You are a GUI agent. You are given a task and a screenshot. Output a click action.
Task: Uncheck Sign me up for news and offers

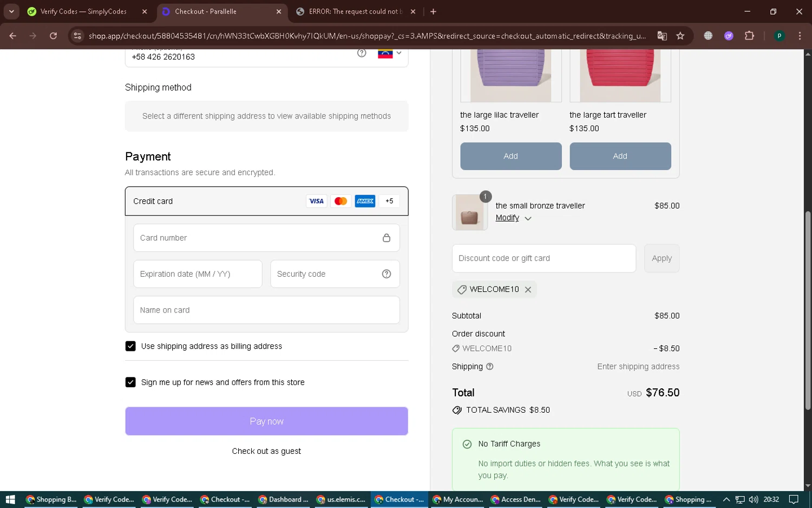[130, 382]
